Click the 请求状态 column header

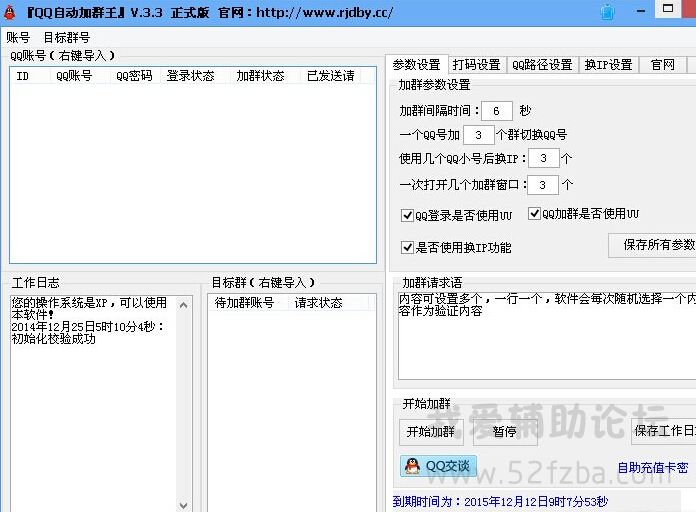[328, 303]
